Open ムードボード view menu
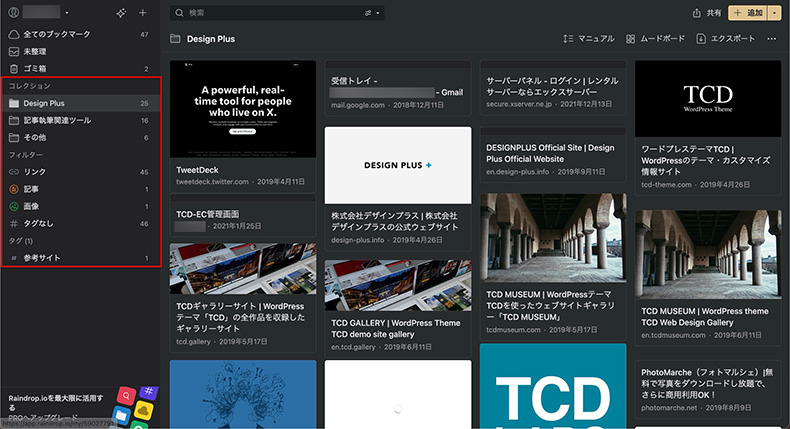The width and height of the screenshot is (790, 429). point(655,39)
